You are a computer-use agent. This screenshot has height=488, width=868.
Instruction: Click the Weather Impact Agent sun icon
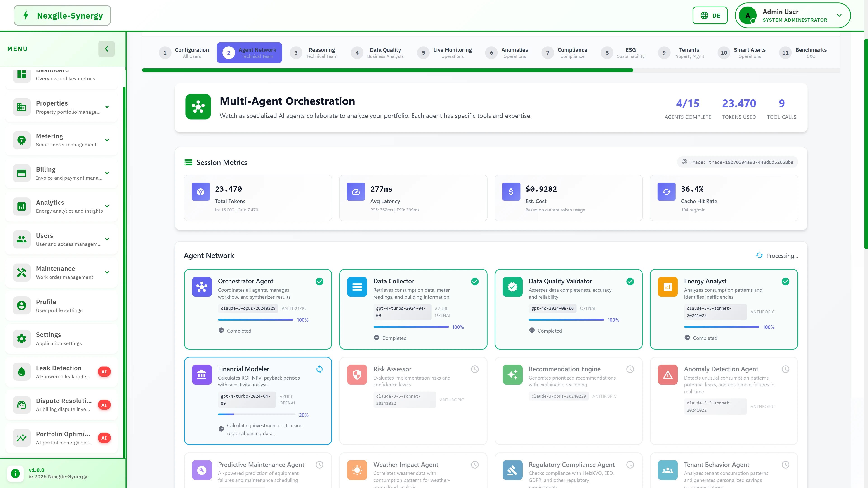pos(357,470)
